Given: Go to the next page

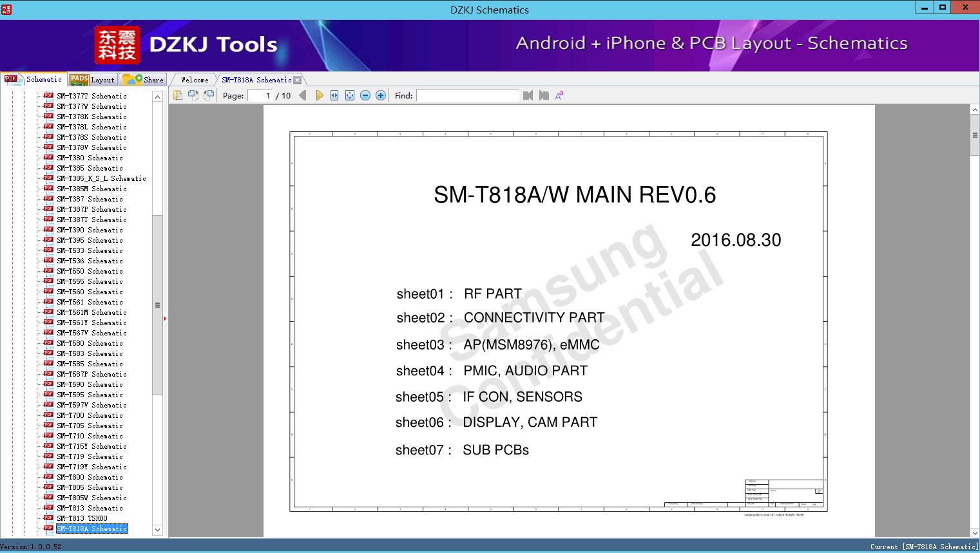Looking at the screenshot, I should coord(319,95).
